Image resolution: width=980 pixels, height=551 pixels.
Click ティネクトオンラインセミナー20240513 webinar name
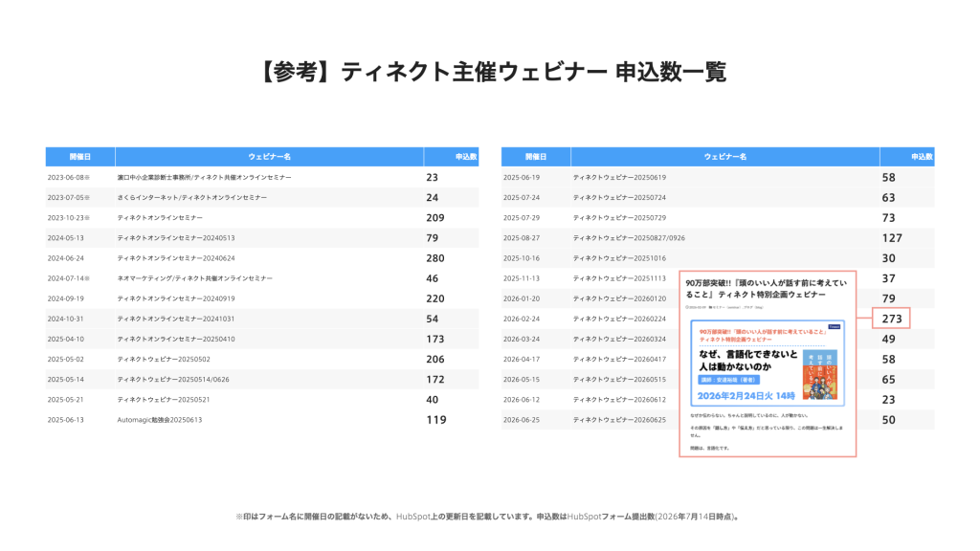(176, 238)
